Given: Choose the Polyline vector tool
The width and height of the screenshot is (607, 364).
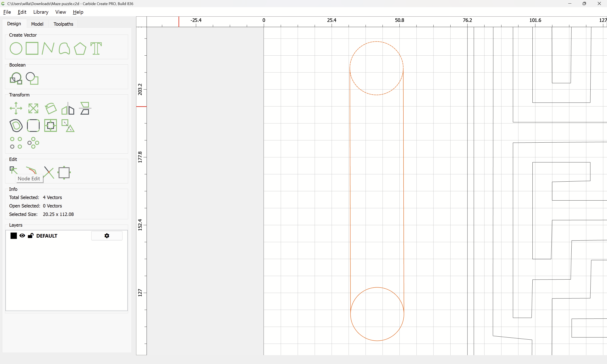Looking at the screenshot, I should tap(48, 48).
